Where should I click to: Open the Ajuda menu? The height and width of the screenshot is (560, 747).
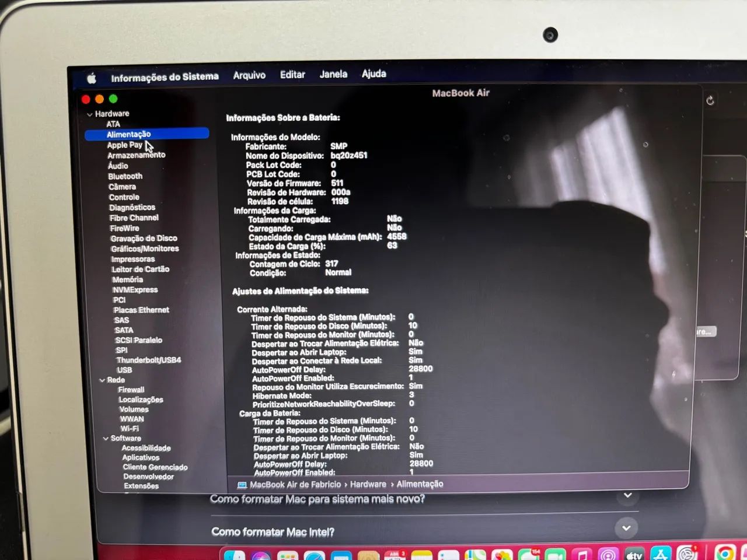click(373, 73)
